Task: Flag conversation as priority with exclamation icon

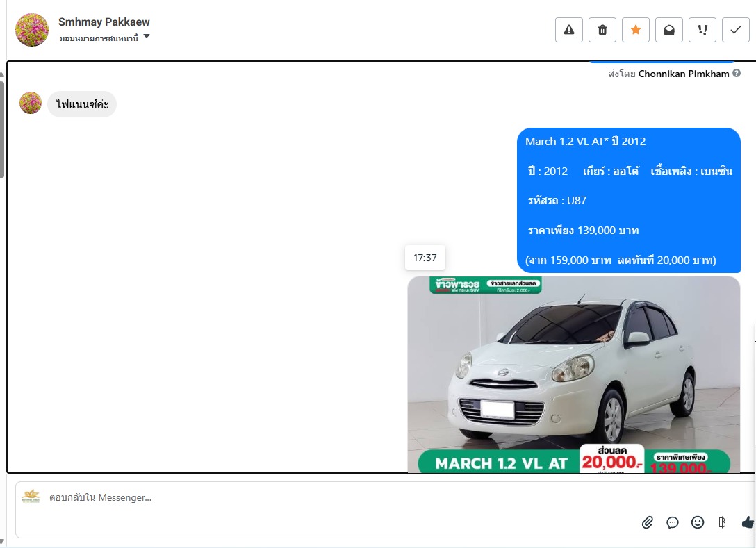Action: pyautogui.click(x=702, y=30)
